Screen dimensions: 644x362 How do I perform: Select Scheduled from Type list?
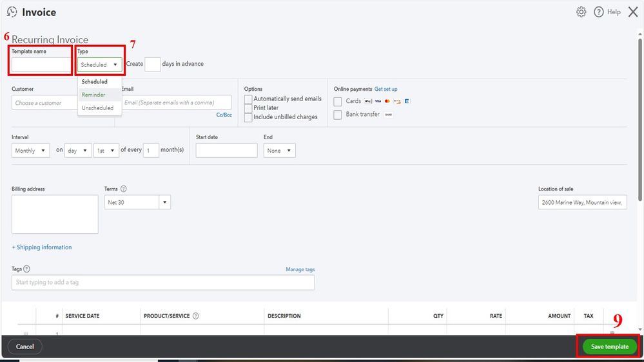pos(99,82)
